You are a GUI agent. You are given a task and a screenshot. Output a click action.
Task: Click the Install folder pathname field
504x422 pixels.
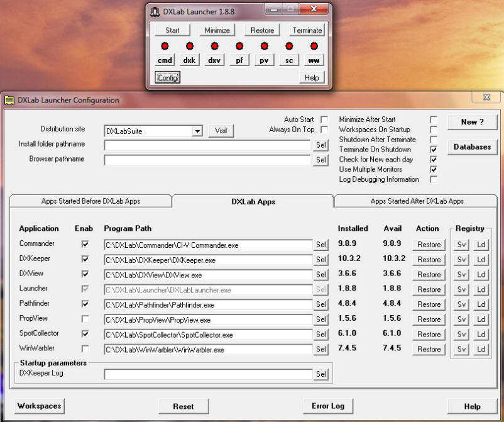pos(207,145)
